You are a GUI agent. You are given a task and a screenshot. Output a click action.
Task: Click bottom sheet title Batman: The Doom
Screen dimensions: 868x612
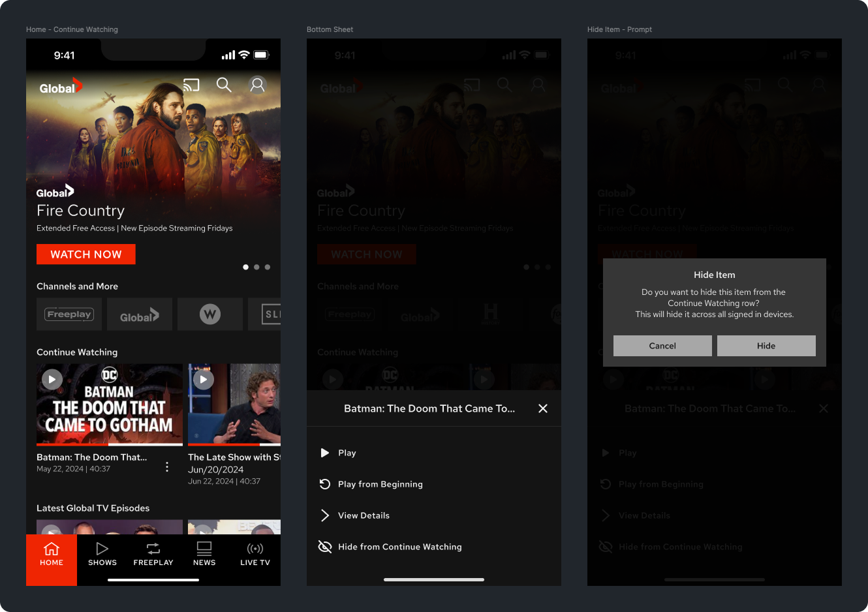tap(429, 408)
